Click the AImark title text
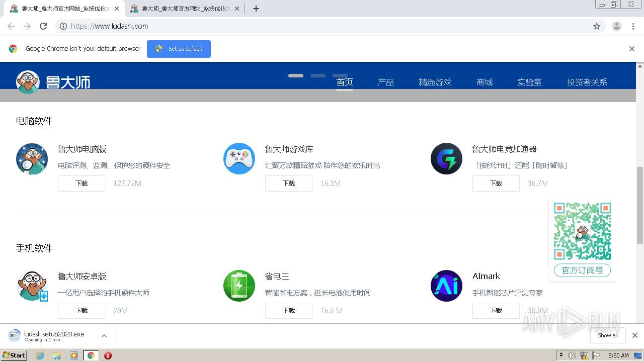The image size is (644, 362). (x=487, y=277)
